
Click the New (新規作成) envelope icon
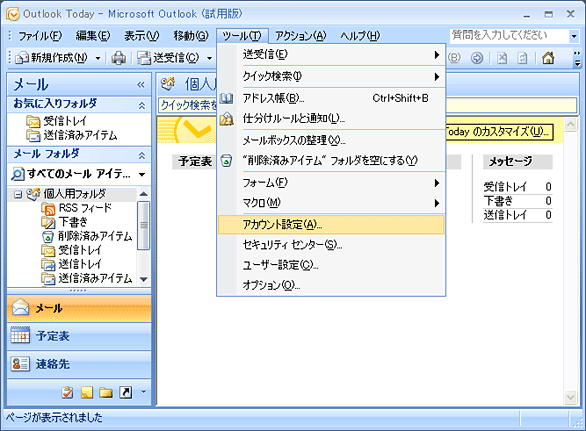pos(22,58)
